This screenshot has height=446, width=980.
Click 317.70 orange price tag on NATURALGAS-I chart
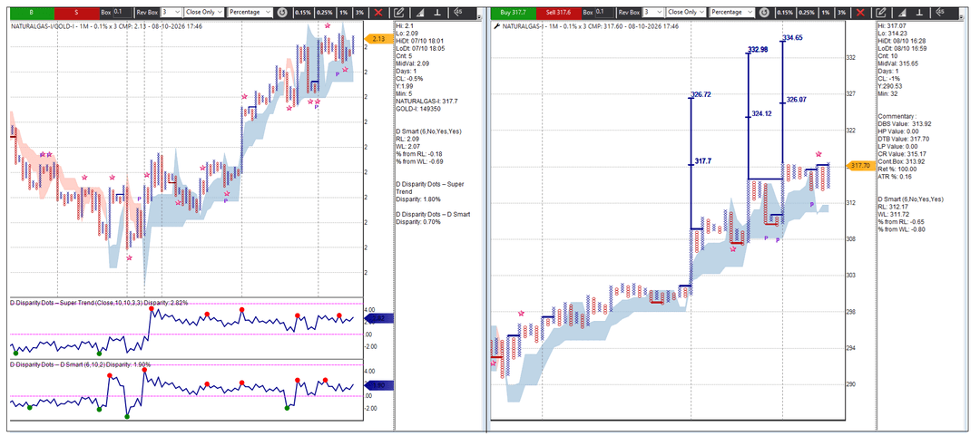point(860,166)
